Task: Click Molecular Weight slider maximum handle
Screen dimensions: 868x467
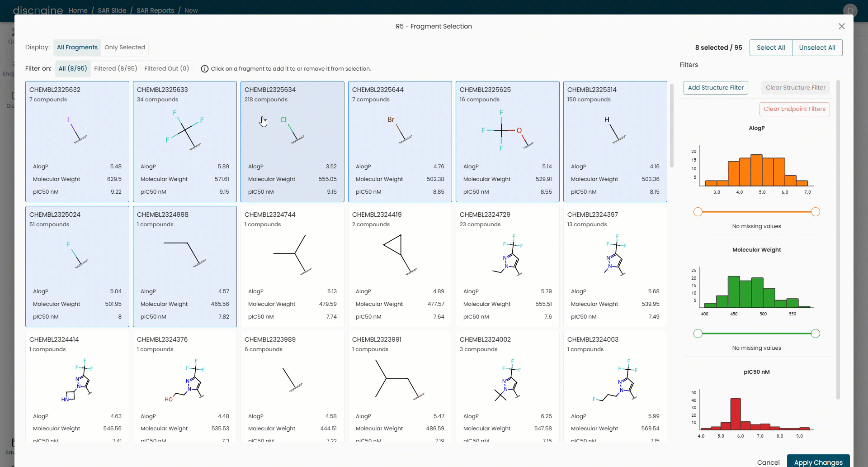Action: 816,334
